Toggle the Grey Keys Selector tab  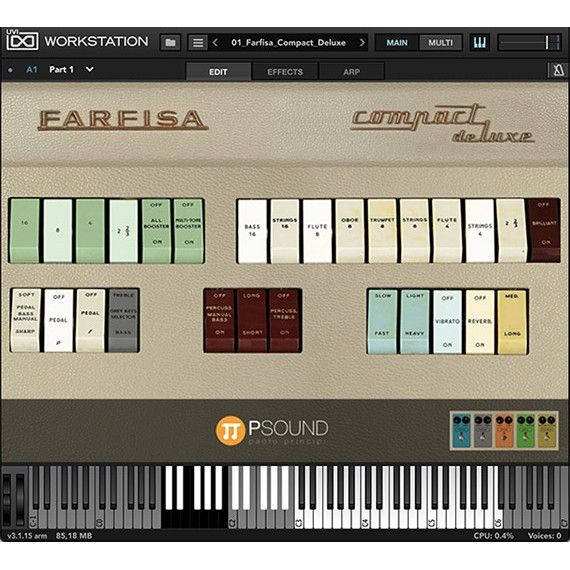coord(124,321)
